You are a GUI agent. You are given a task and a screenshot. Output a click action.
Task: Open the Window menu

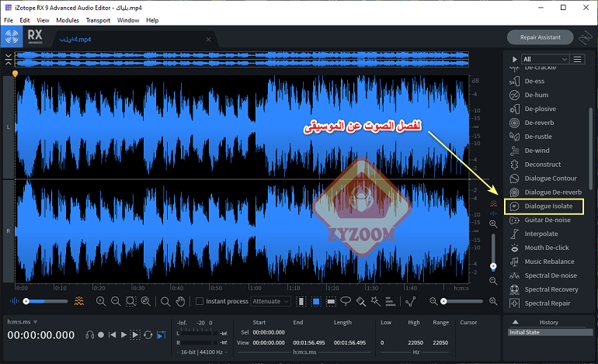(x=128, y=20)
